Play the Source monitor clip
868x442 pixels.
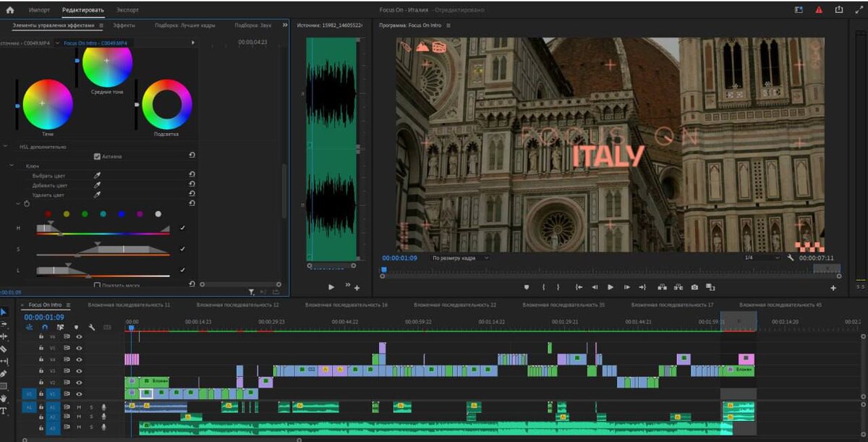[331, 287]
